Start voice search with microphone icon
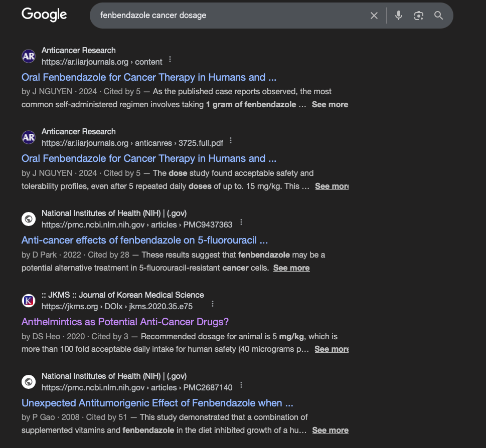This screenshot has height=448, width=486. (399, 16)
